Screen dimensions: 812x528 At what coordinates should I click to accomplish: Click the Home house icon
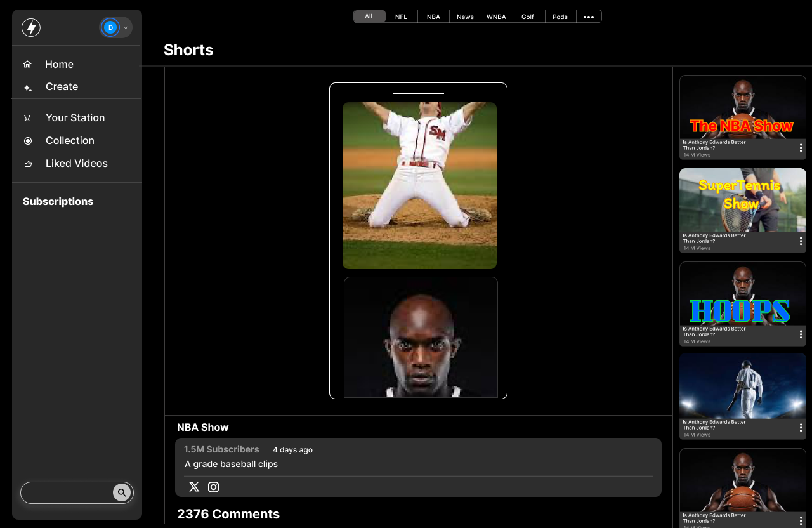tap(27, 64)
